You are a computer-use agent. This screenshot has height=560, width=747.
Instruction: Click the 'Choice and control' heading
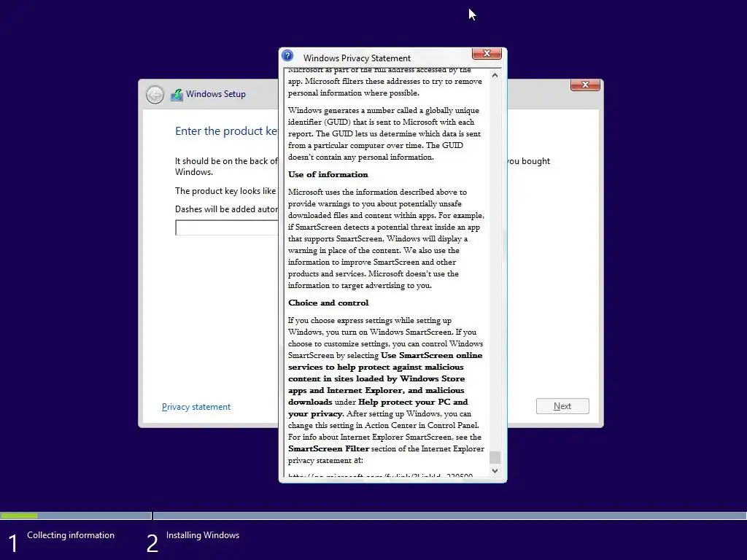[328, 303]
